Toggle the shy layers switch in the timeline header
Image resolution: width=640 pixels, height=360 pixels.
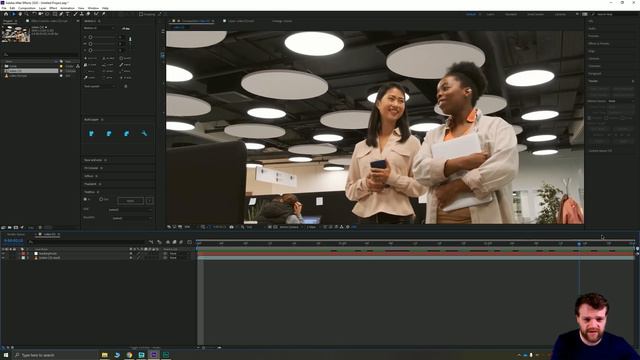(x=168, y=242)
